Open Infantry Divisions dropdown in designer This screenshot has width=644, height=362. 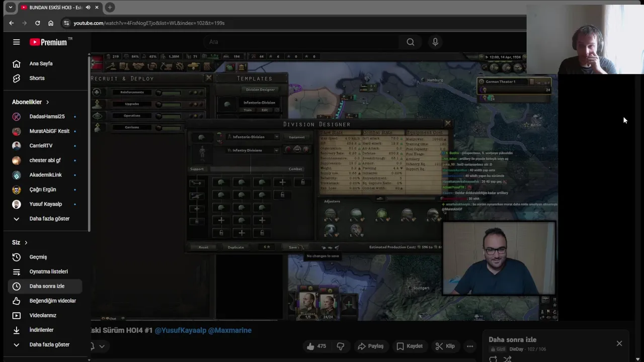(276, 150)
